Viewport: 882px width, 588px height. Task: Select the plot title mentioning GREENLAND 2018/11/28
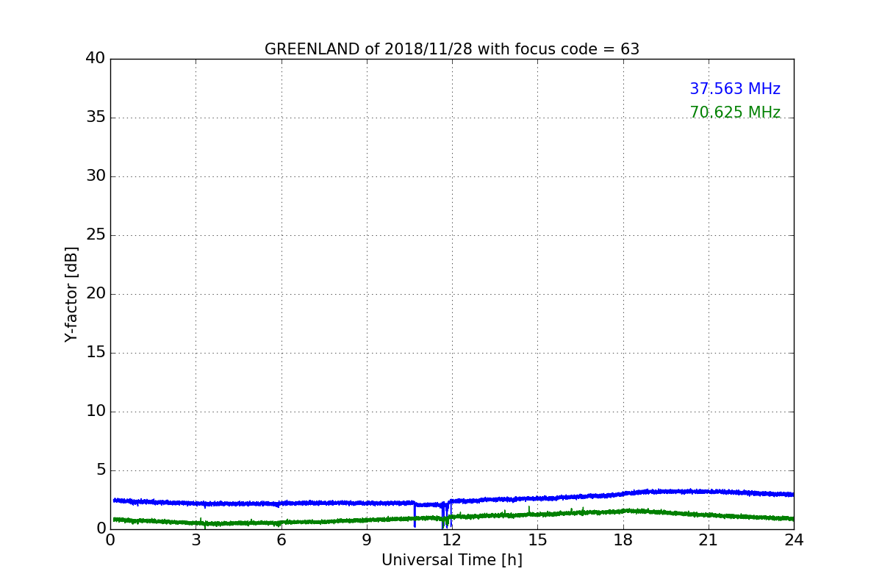pos(452,49)
